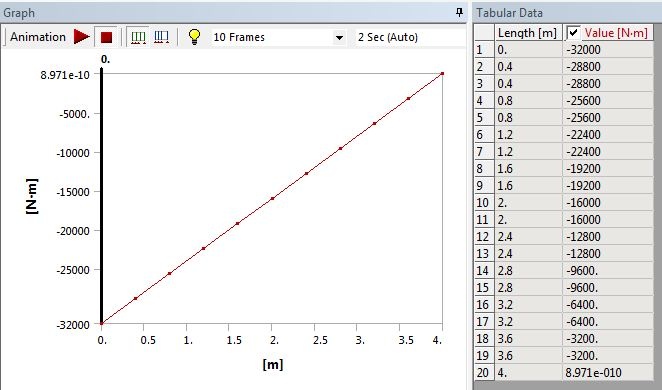Click the Graph panel title bar
The width and height of the screenshot is (662, 390).
point(232,13)
